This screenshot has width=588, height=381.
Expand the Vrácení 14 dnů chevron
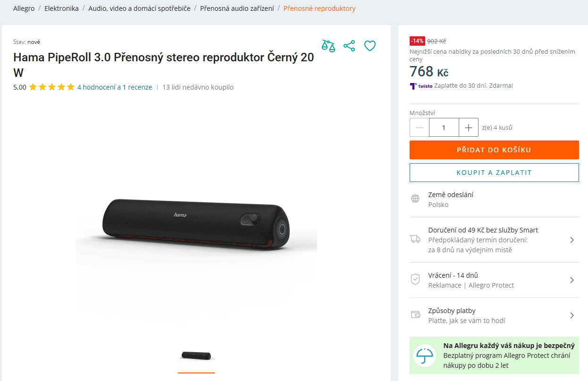[x=572, y=280]
